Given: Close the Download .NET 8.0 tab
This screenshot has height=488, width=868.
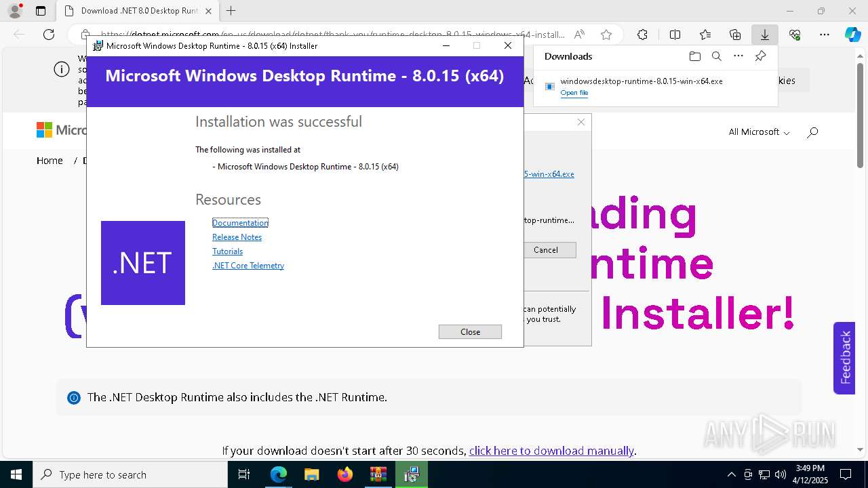Looking at the screenshot, I should click(x=208, y=11).
